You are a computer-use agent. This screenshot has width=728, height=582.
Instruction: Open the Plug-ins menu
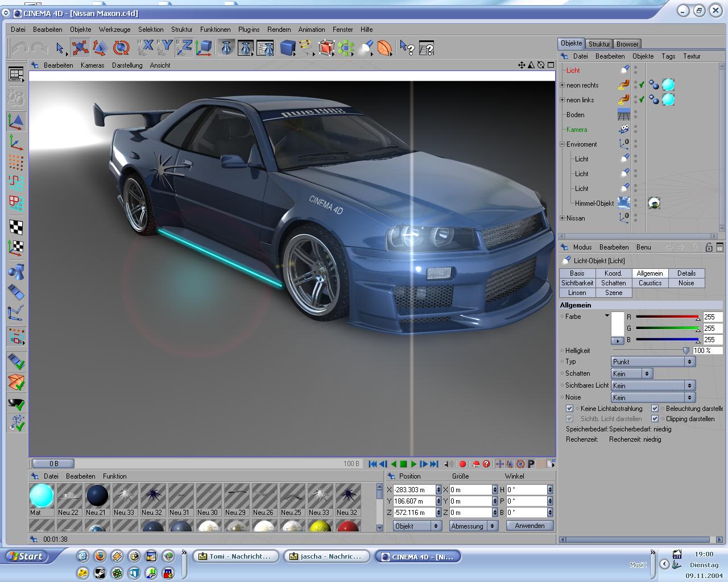(249, 30)
